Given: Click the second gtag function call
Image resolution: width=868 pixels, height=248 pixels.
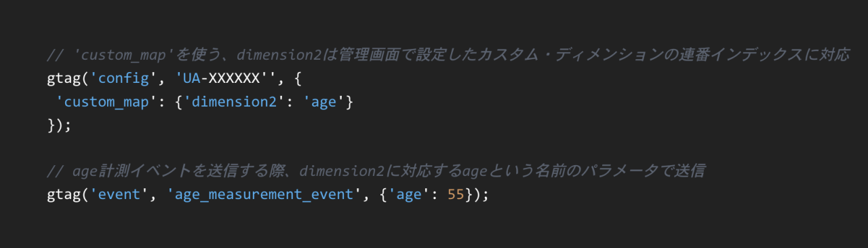Looking at the screenshot, I should (x=64, y=195).
